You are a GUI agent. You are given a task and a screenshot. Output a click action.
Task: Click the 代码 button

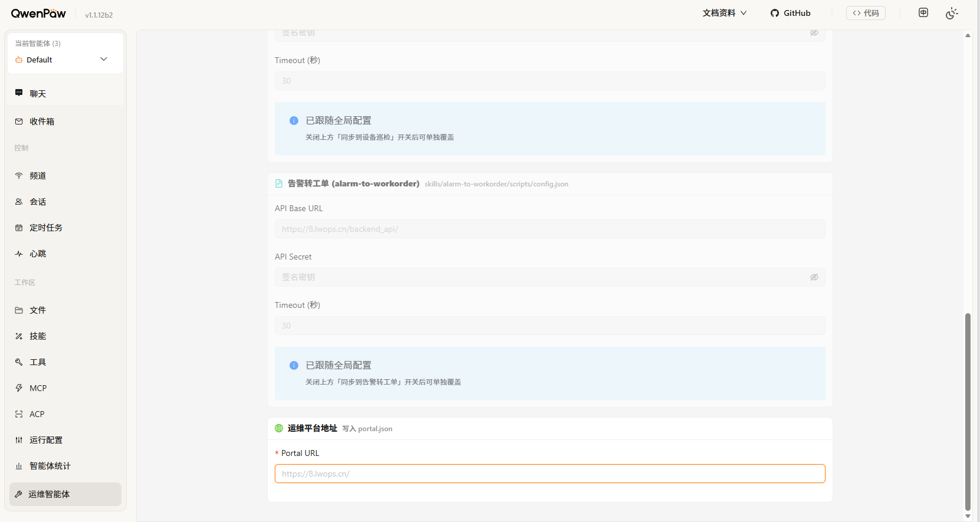pyautogui.click(x=866, y=13)
